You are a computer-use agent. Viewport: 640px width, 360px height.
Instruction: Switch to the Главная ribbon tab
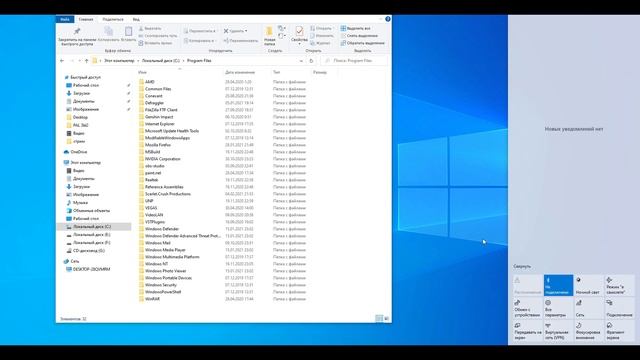click(86, 19)
